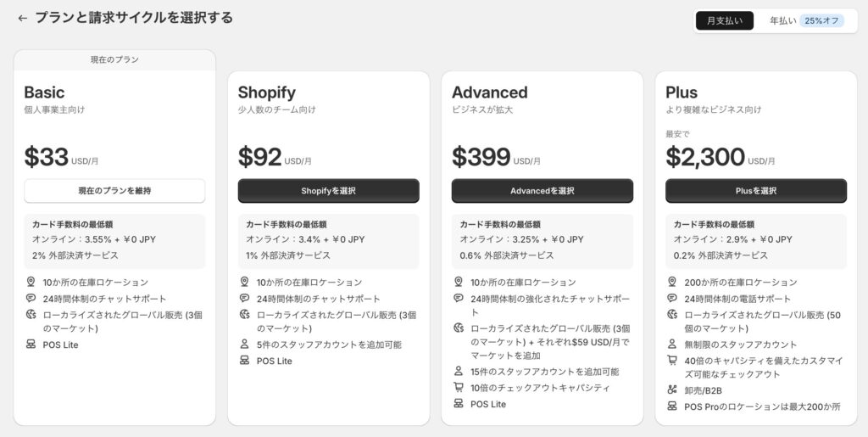Click the 25%オフ discount badge
The image size is (868, 437).
tap(821, 21)
